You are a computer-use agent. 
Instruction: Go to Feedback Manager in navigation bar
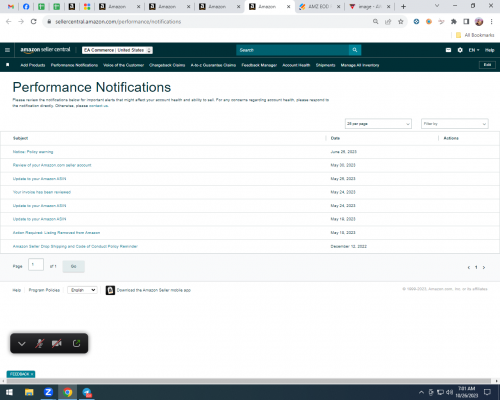point(259,65)
